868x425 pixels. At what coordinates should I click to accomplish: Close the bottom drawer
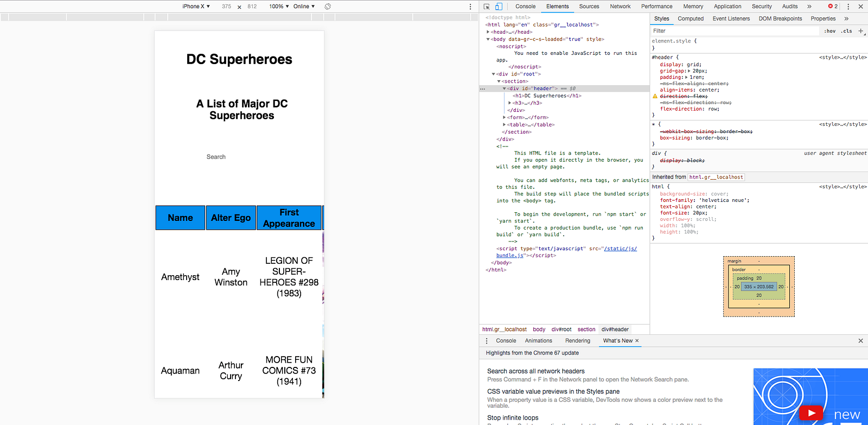[x=860, y=341]
